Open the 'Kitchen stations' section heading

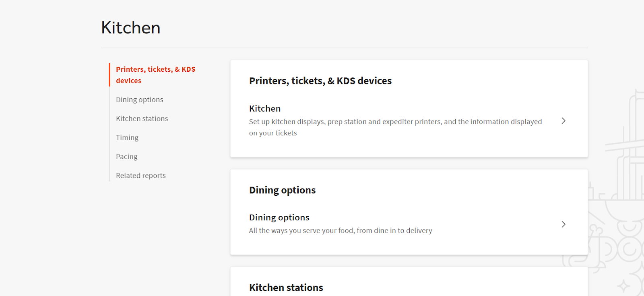click(x=286, y=287)
